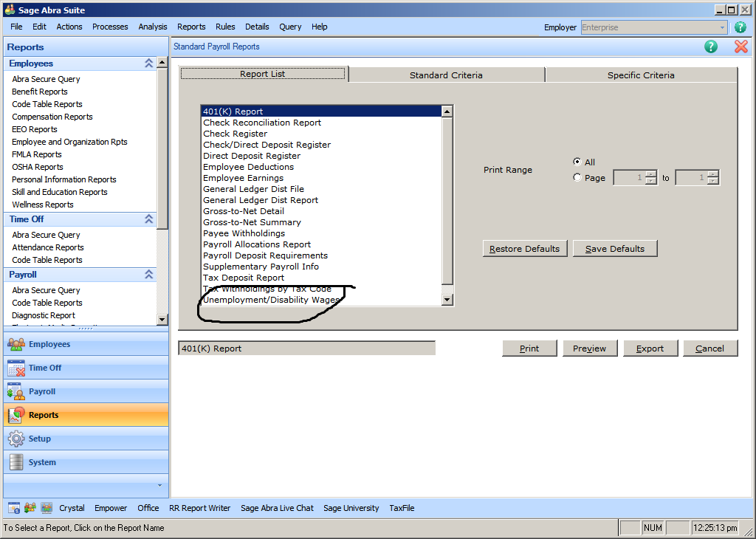Select Tax Deposit Report in list

tap(321, 278)
